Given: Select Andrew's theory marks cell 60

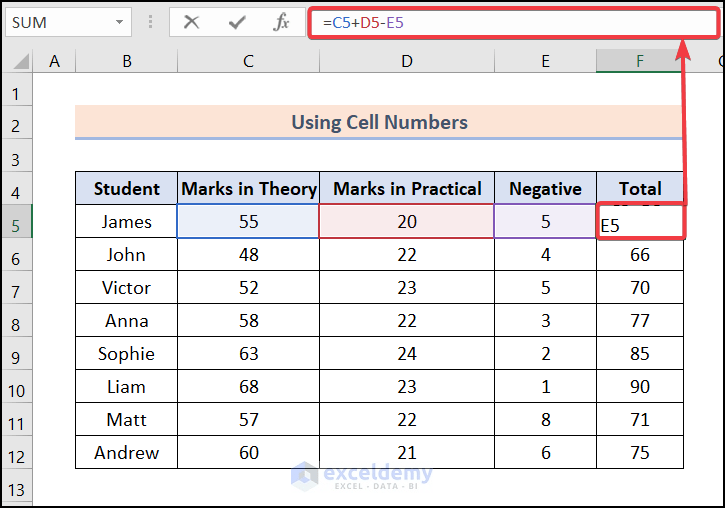Looking at the screenshot, I should (248, 452).
